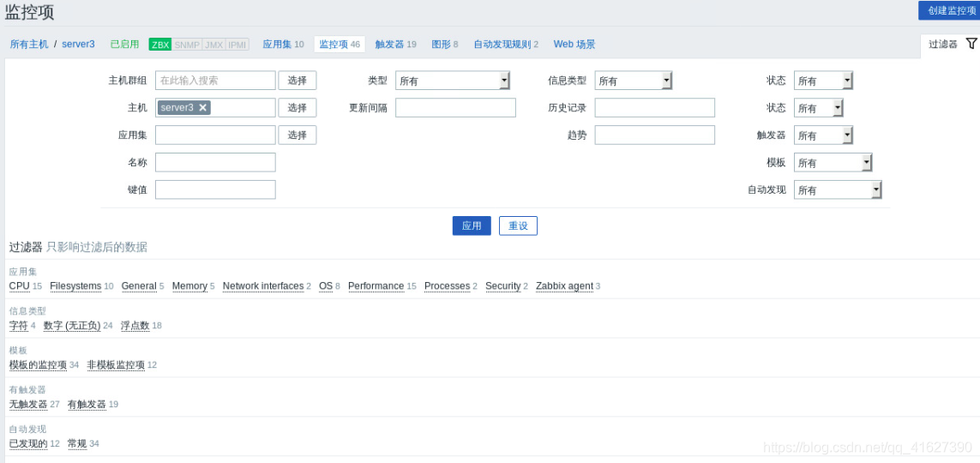Screen dimensions: 980x463
Task: Click the 重设 button
Action: (x=518, y=225)
